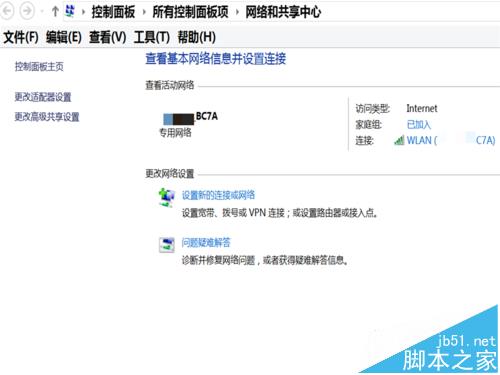Expand the arrow after 控制面板 breadcrumb
Viewport: 500px width, 375px height.
(x=144, y=12)
